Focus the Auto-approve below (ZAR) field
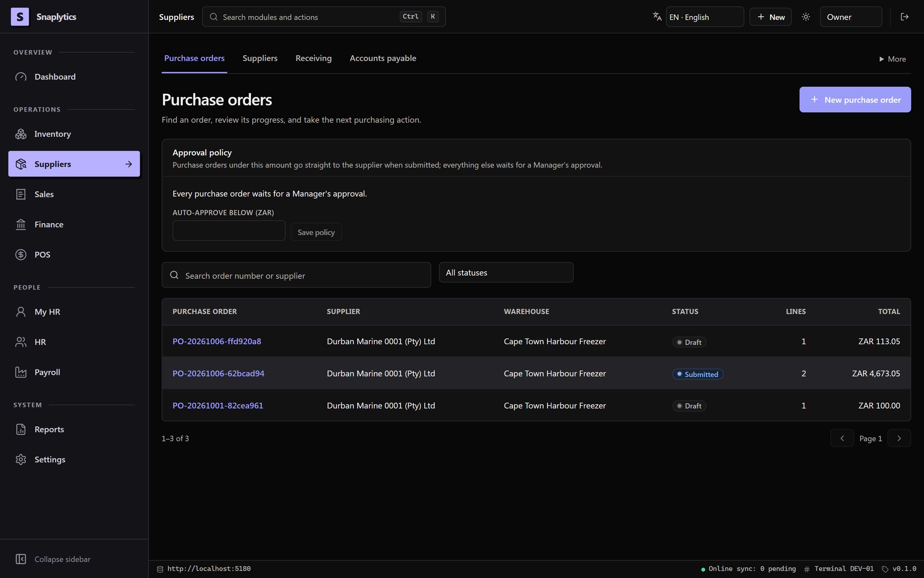 coord(229,230)
